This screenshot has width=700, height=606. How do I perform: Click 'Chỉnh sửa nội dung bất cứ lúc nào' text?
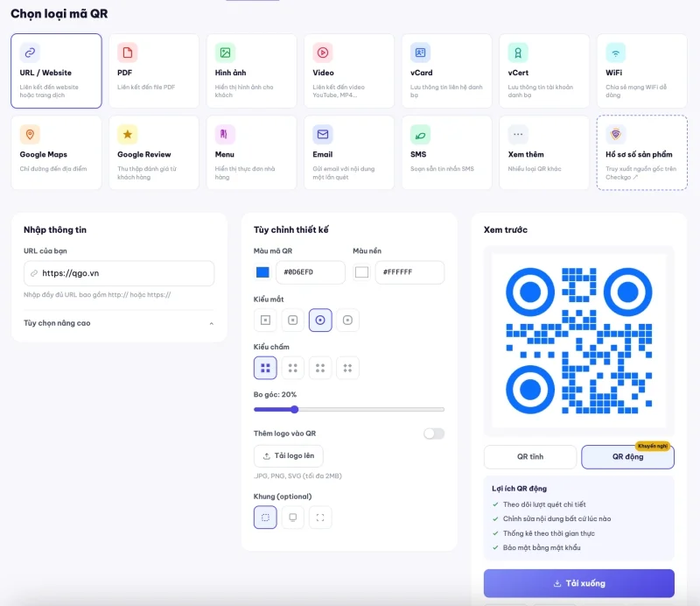pos(556,518)
